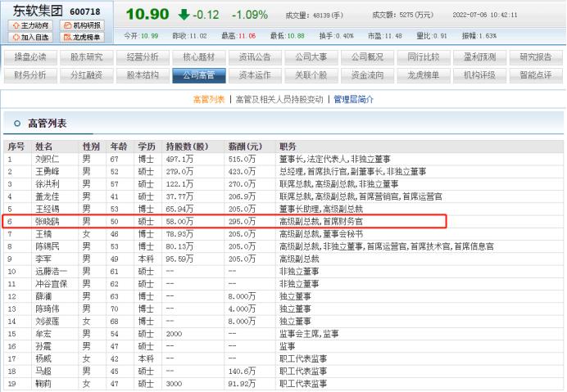The image size is (567, 392).
Task: Open 高管及相关人员持股变动 link
Action: pos(279,99)
